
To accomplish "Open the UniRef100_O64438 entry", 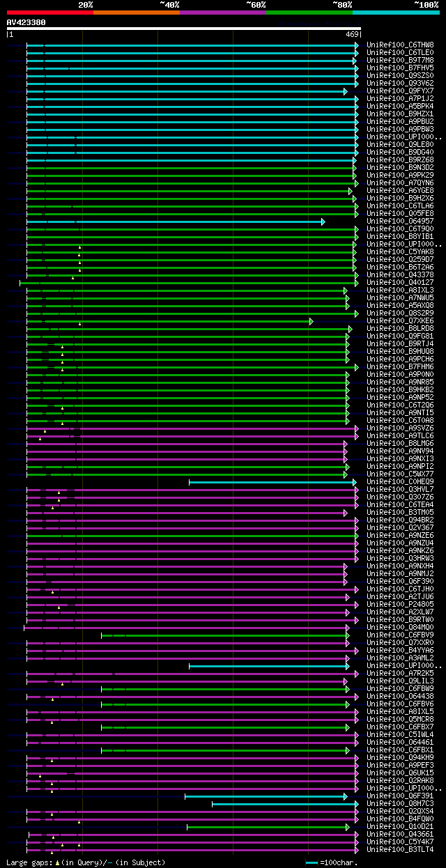I will (400, 697).
